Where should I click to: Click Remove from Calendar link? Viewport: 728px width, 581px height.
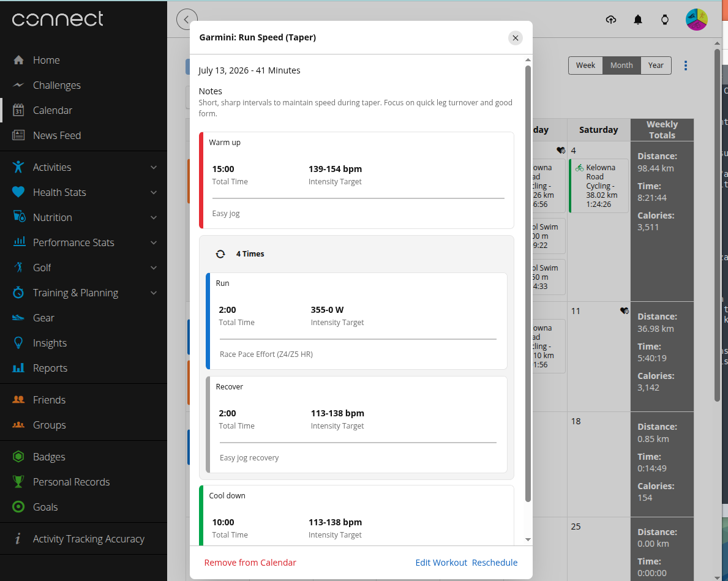click(250, 563)
